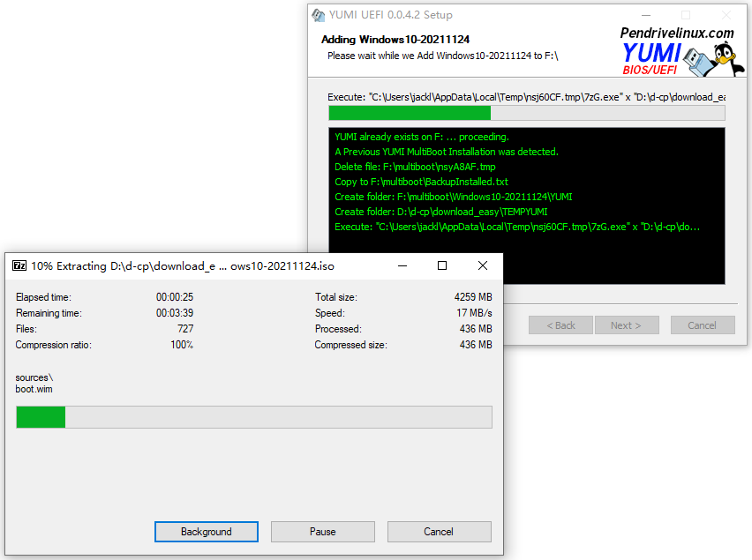This screenshot has height=560, width=752.
Task: Click the Execute command text above YUMI progress bar
Action: coord(527,97)
